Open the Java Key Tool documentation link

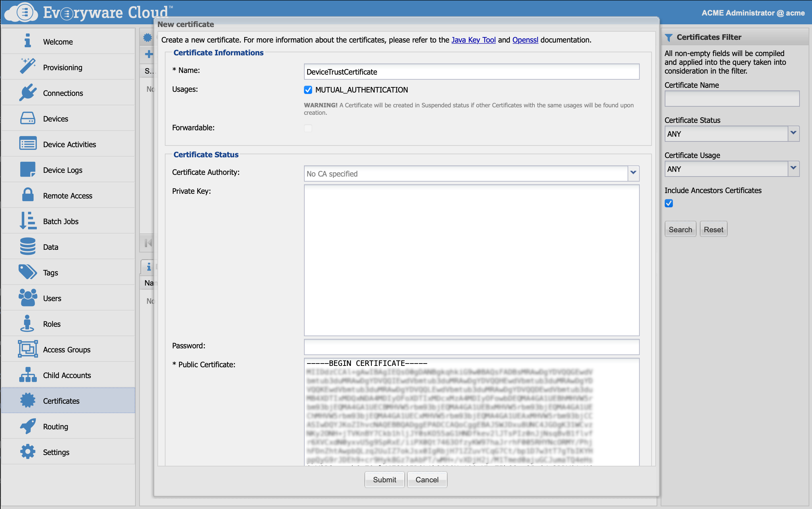click(x=473, y=40)
